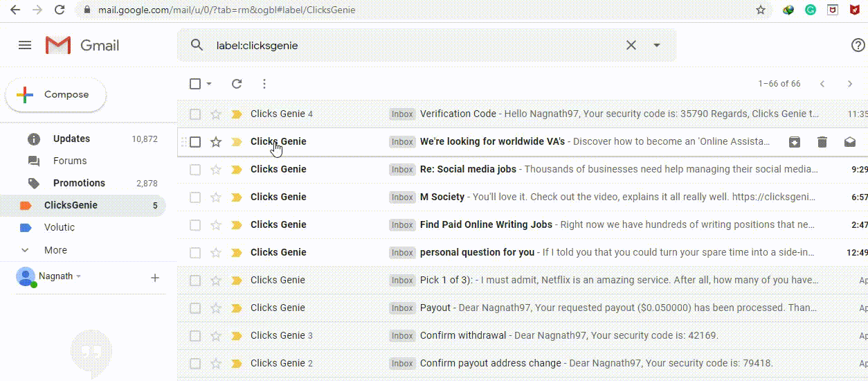Open the Nagnath account status dropdown
Image resolution: width=868 pixels, height=381 pixels.
tap(79, 276)
